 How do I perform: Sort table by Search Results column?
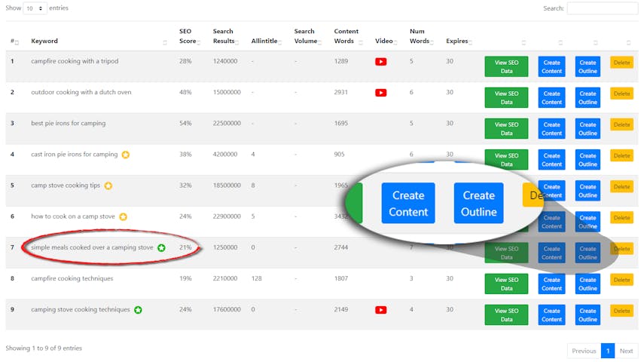224,36
